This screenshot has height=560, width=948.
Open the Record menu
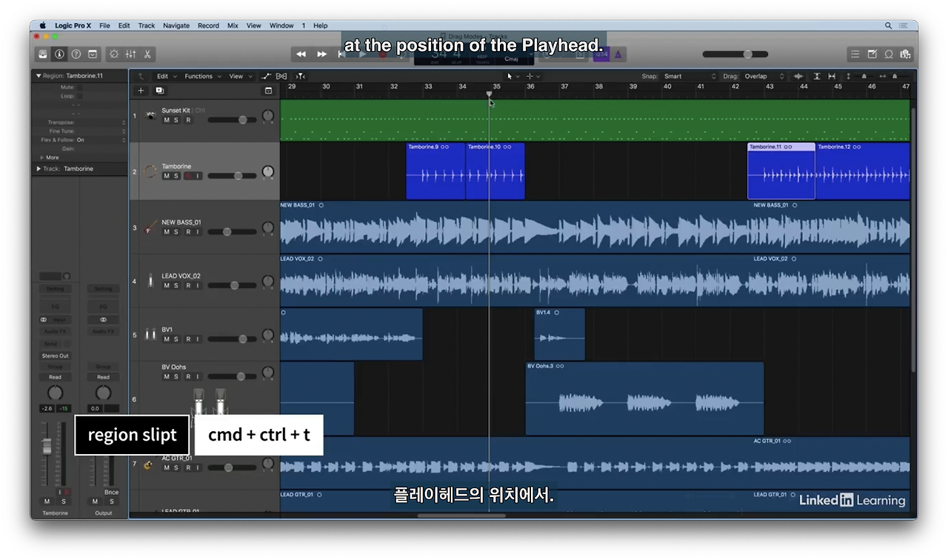208,25
